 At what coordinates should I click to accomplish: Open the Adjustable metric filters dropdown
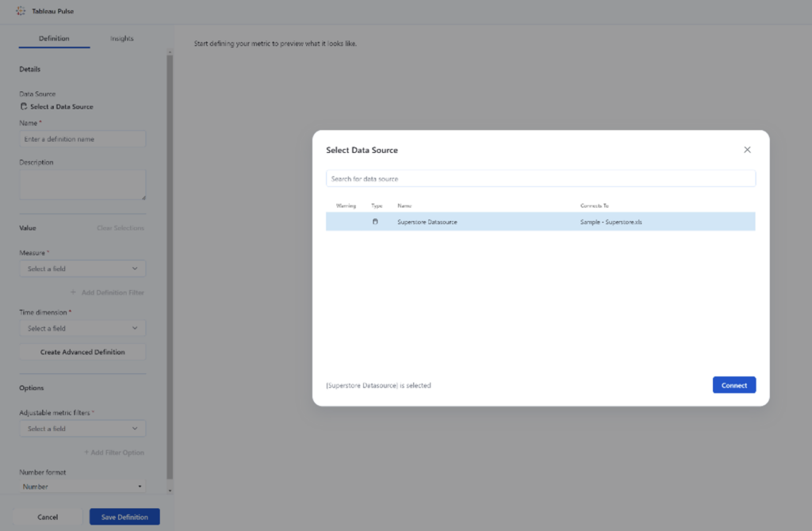pyautogui.click(x=82, y=428)
